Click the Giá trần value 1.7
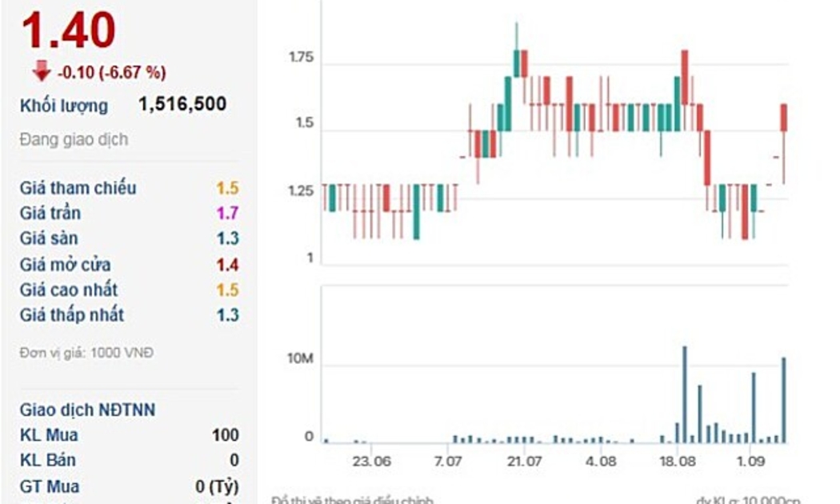840x504 pixels. pos(227,214)
